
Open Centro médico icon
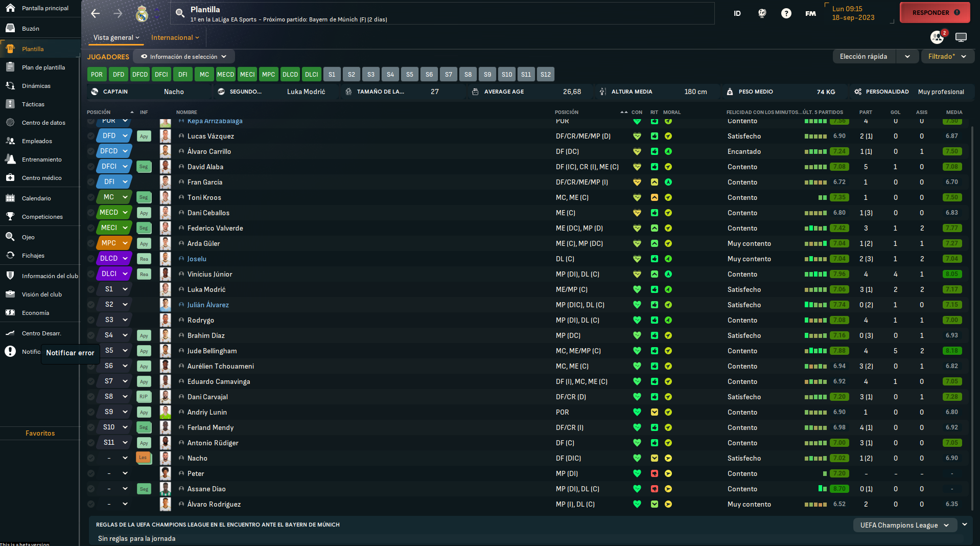10,178
